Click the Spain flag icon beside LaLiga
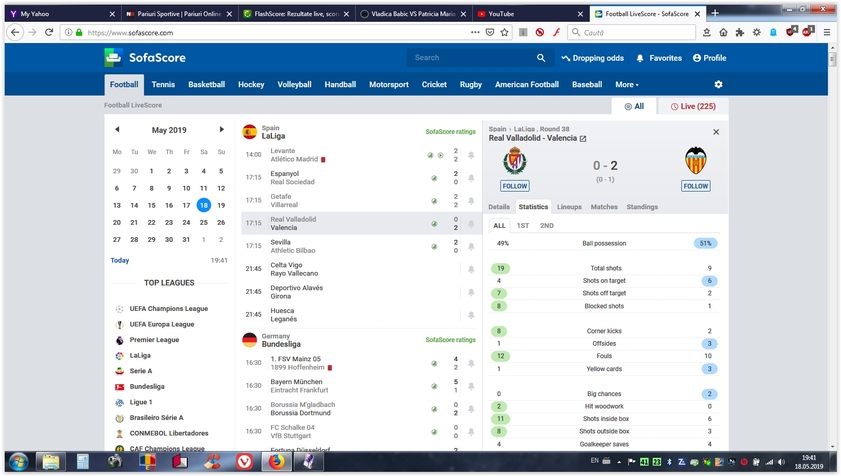The height and width of the screenshot is (476, 841). click(249, 132)
